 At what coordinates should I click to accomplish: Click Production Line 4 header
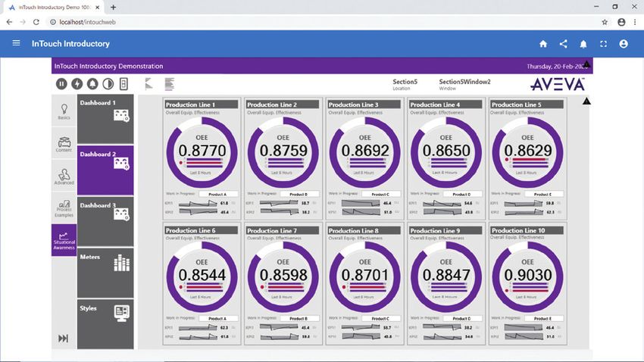[445, 105]
